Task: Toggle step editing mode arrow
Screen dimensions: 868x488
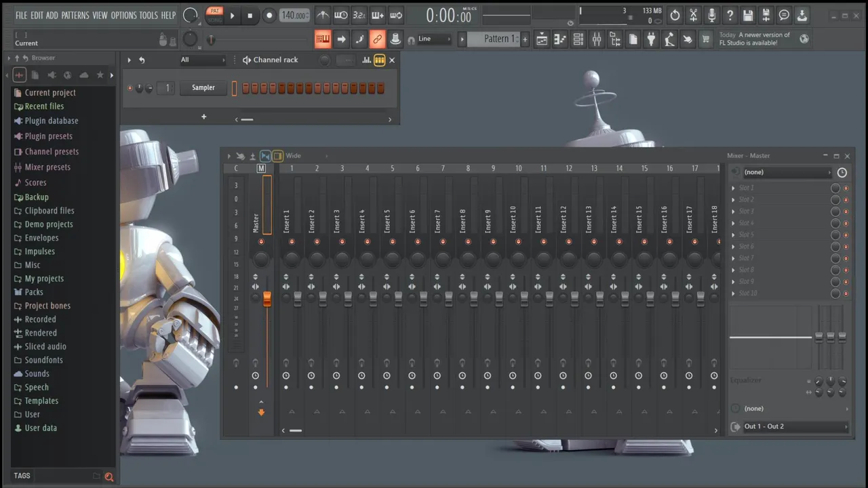Action: click(341, 39)
